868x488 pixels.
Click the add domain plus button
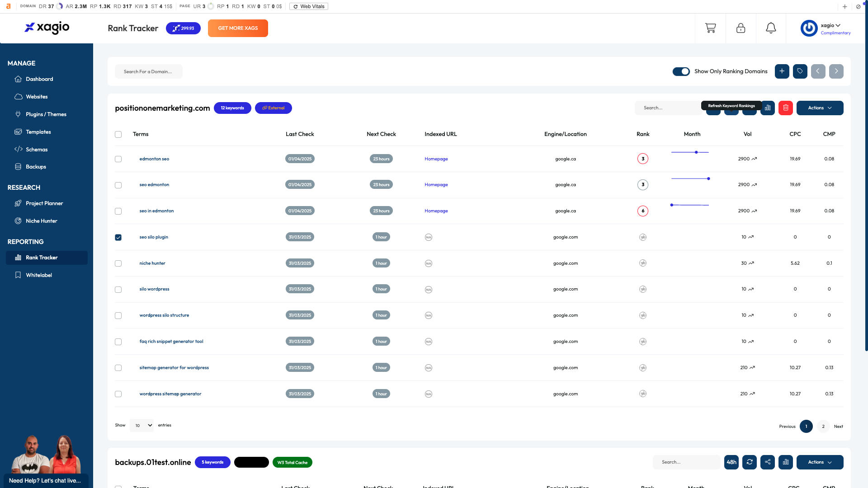point(782,71)
